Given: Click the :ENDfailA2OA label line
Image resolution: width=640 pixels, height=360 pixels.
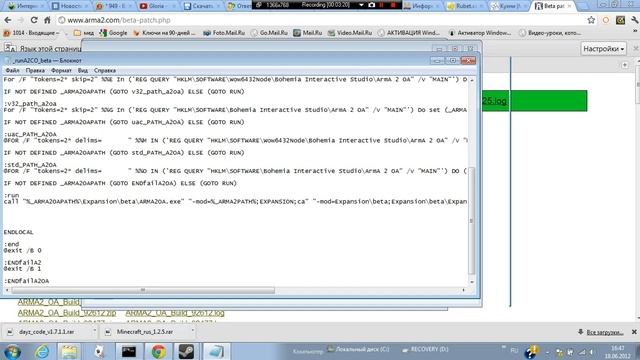Looking at the screenshot, I should click(27, 281).
